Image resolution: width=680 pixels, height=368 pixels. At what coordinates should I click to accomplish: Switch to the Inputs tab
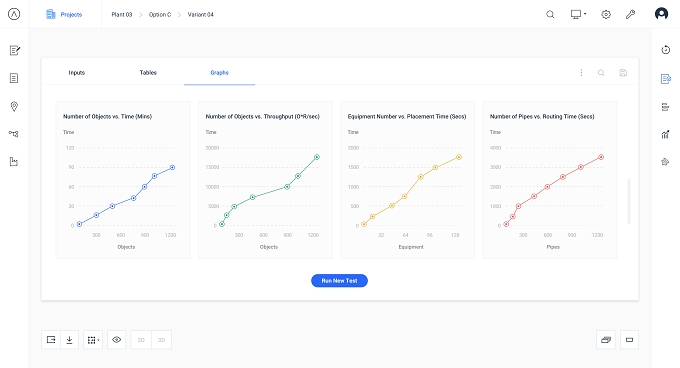77,72
